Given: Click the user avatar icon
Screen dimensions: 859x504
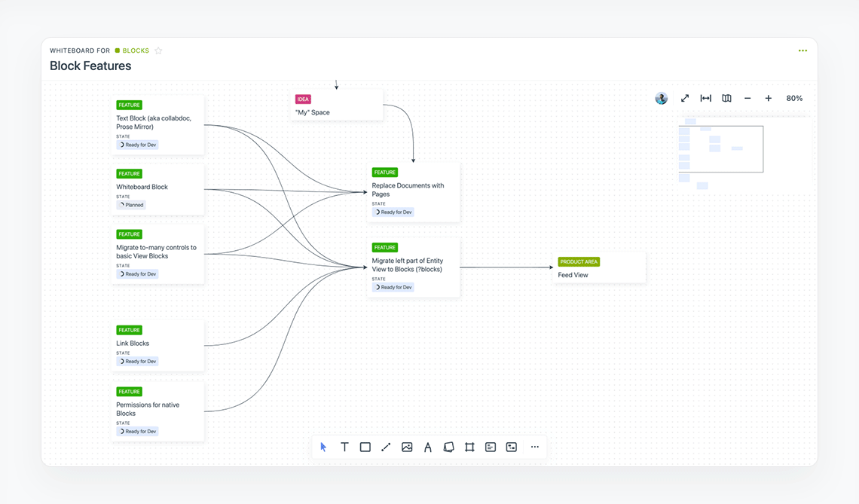Looking at the screenshot, I should 662,98.
